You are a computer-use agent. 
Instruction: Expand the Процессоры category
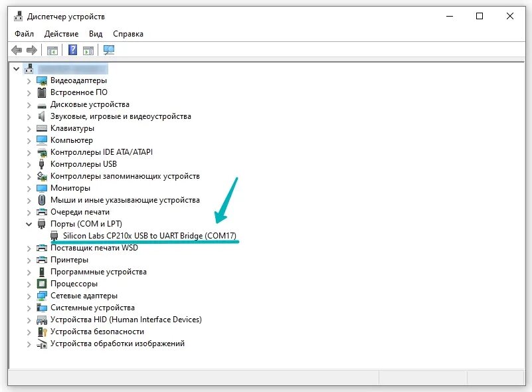pos(29,284)
